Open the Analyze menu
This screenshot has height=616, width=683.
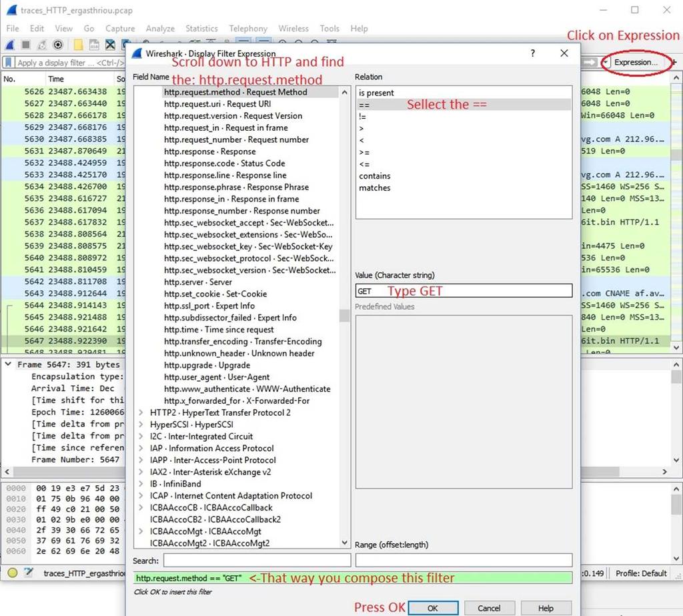click(160, 28)
